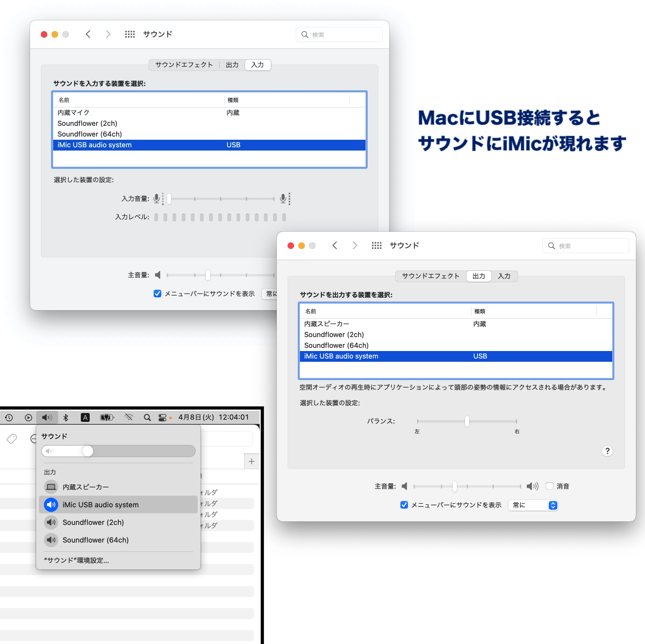Image resolution: width=645 pixels, height=644 pixels.
Task: Go back in the 出力 sound window
Action: point(334,245)
